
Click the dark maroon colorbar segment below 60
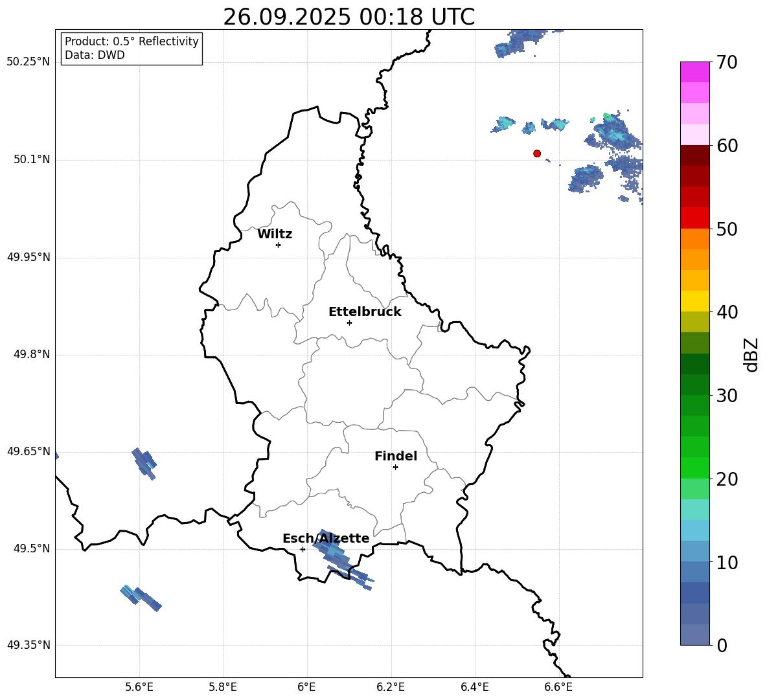point(694,155)
